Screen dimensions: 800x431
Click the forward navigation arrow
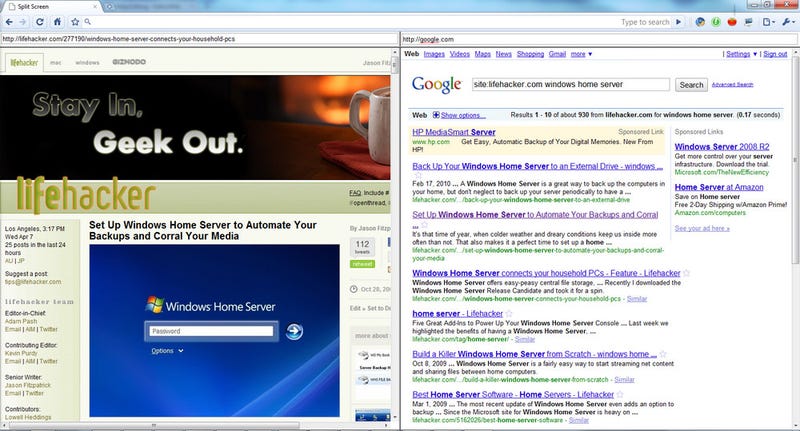pyautogui.click(x=23, y=22)
